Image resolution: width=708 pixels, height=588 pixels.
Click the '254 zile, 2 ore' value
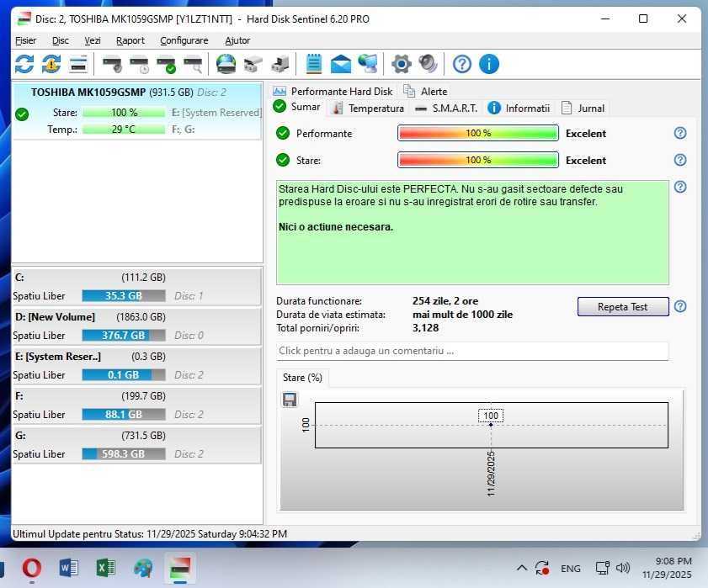tap(445, 301)
